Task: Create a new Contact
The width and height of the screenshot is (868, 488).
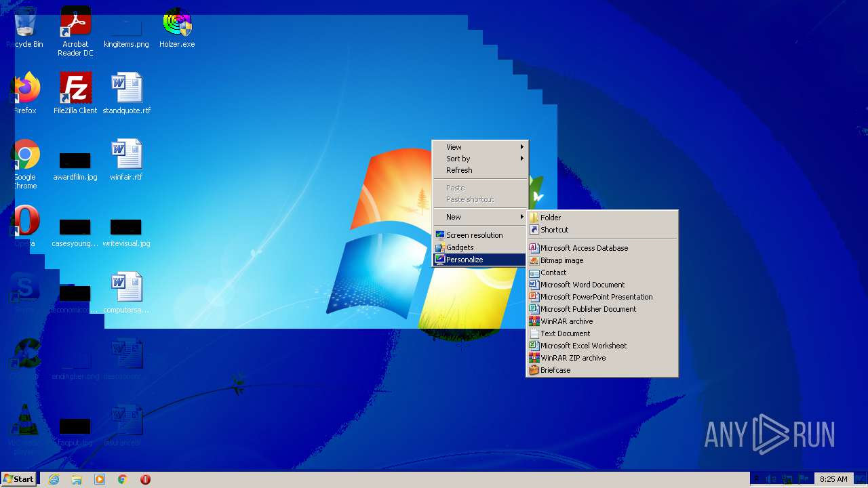Action: (602, 272)
